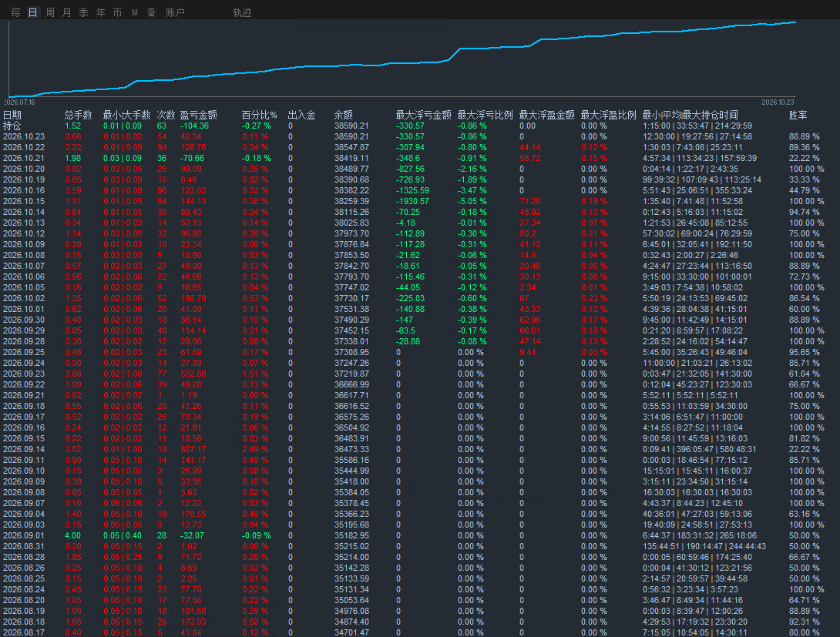The image size is (840, 637).
Task: Click the 2026.07.16 chart start date label
Action: (x=20, y=102)
